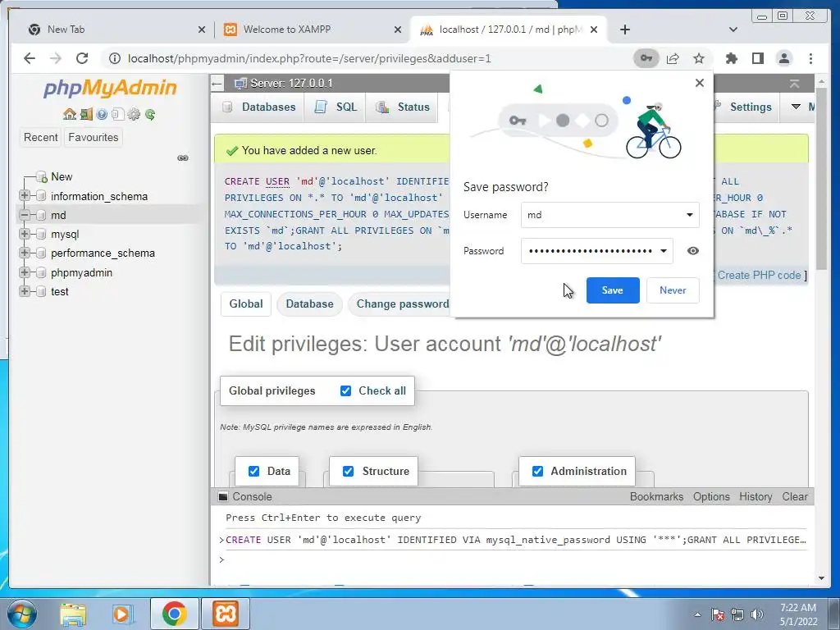Toggle Chrome side panel icon
Image resolution: width=840 pixels, height=630 pixels.
[x=757, y=58]
